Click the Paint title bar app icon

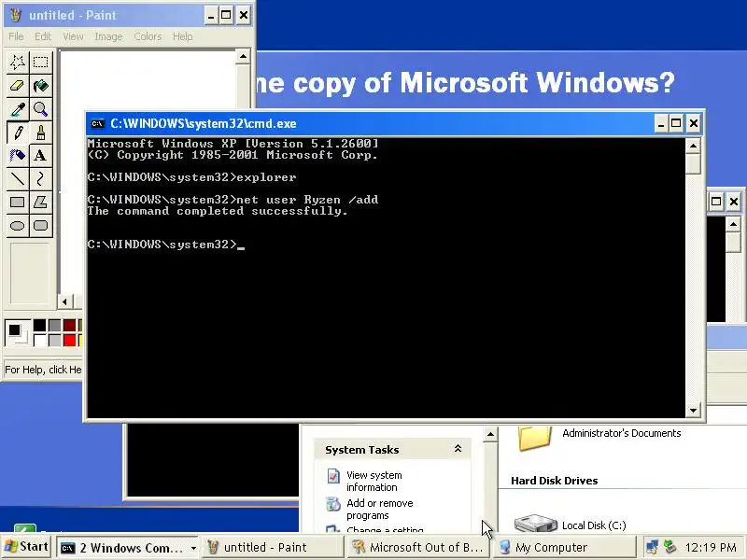click(x=15, y=15)
